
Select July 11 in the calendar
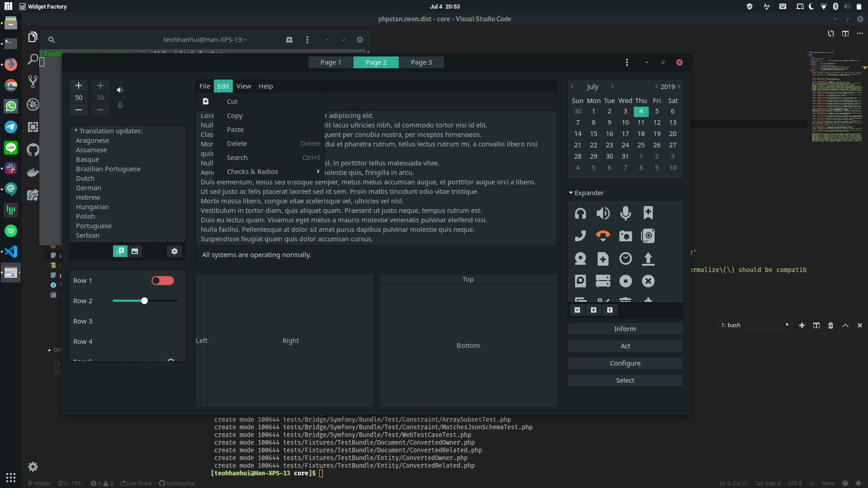click(641, 122)
